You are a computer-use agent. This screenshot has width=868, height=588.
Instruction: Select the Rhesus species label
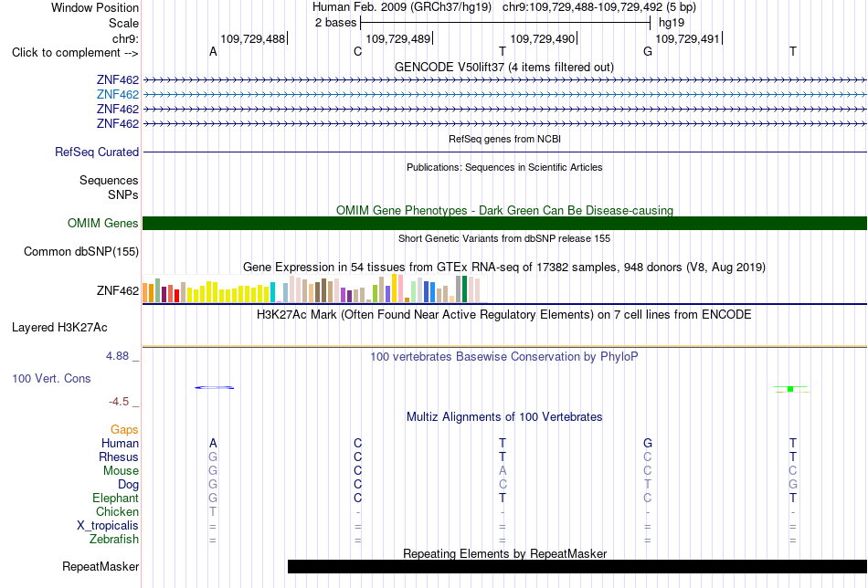coord(119,457)
